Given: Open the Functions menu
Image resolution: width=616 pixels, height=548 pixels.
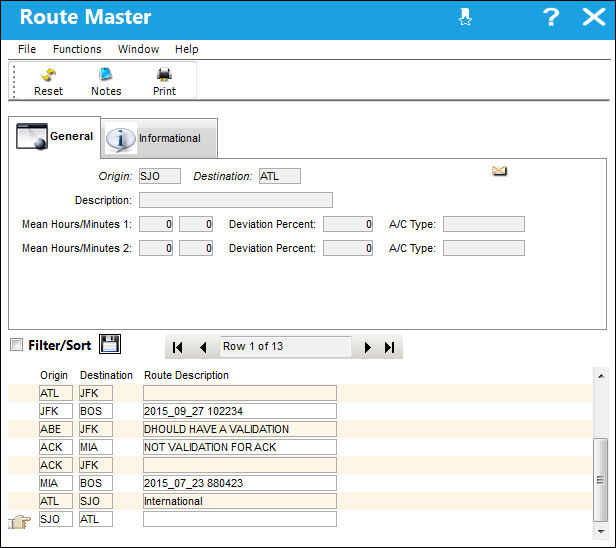Looking at the screenshot, I should (x=77, y=49).
